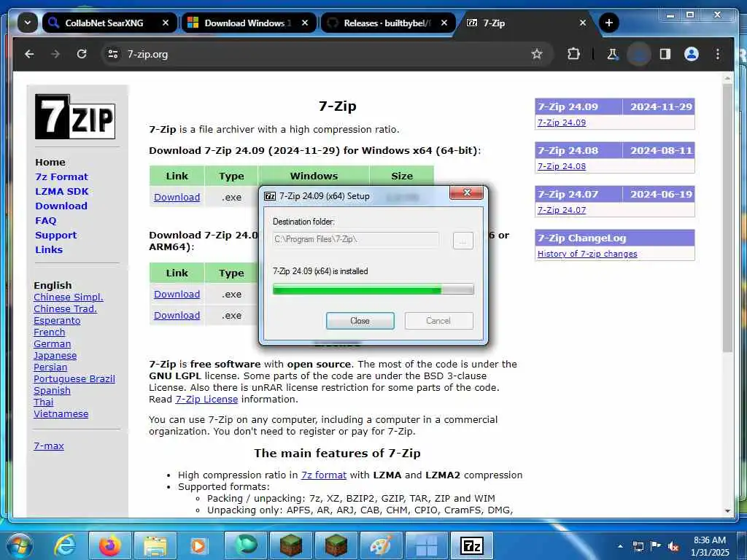Image resolution: width=747 pixels, height=560 pixels.
Task: Close the CollabNet SearXNG tab
Action: tap(166, 23)
